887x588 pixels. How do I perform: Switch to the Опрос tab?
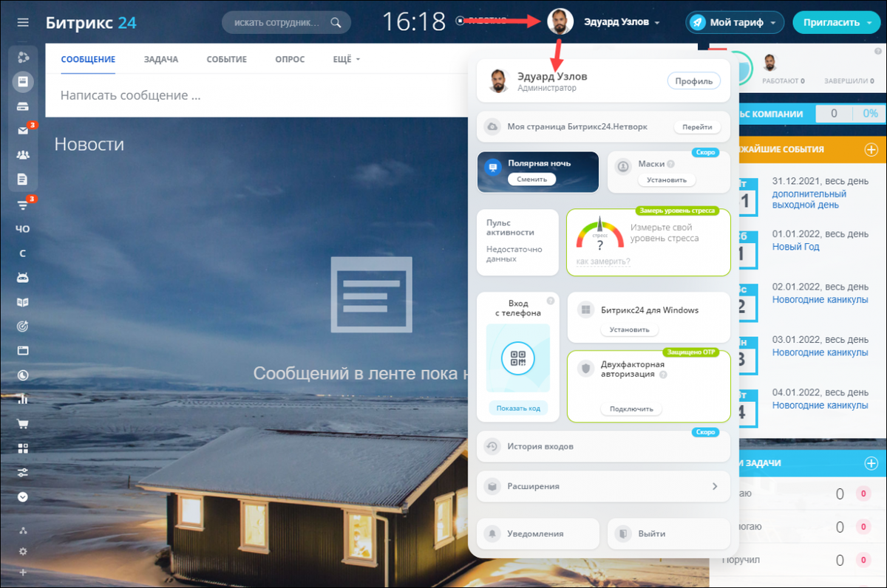pyautogui.click(x=290, y=59)
